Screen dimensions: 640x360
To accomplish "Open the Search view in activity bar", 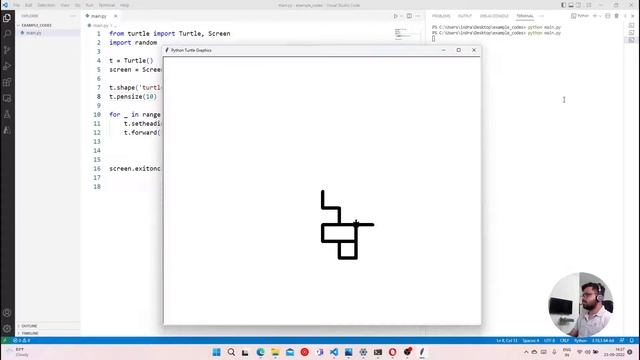I will (x=7, y=33).
